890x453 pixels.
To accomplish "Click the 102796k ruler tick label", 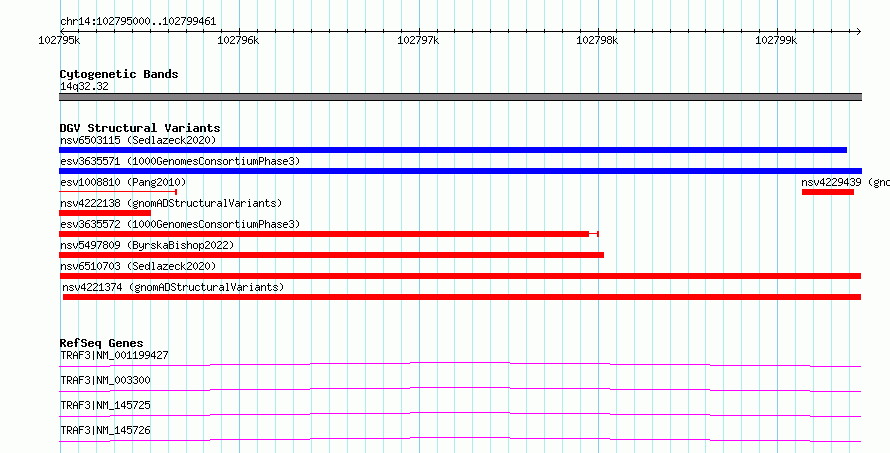I will tap(238, 40).
